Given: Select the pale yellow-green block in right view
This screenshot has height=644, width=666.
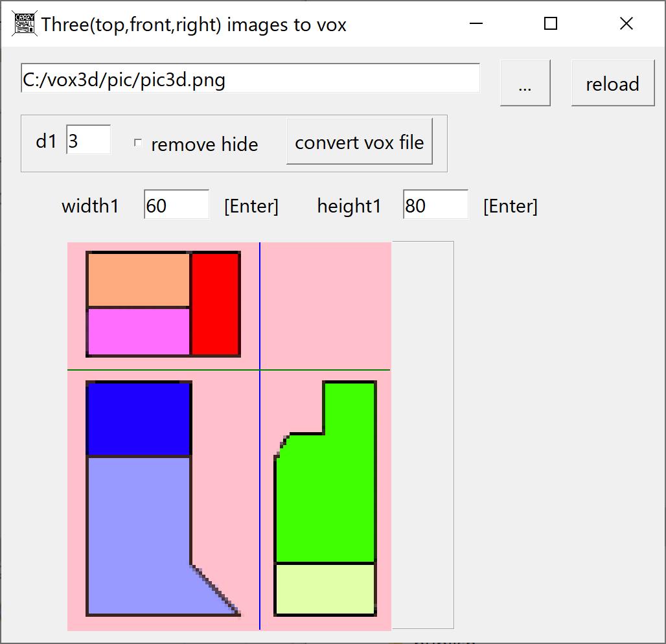Looking at the screenshot, I should point(325,588).
